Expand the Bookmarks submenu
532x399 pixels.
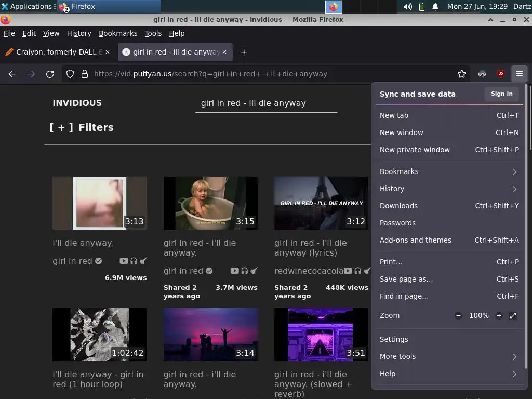tap(449, 171)
